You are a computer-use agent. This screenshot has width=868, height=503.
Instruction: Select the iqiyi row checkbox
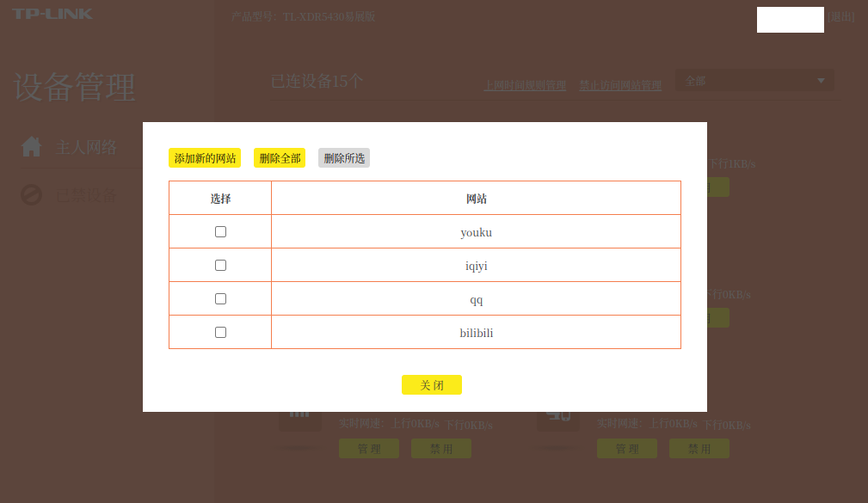(220, 266)
